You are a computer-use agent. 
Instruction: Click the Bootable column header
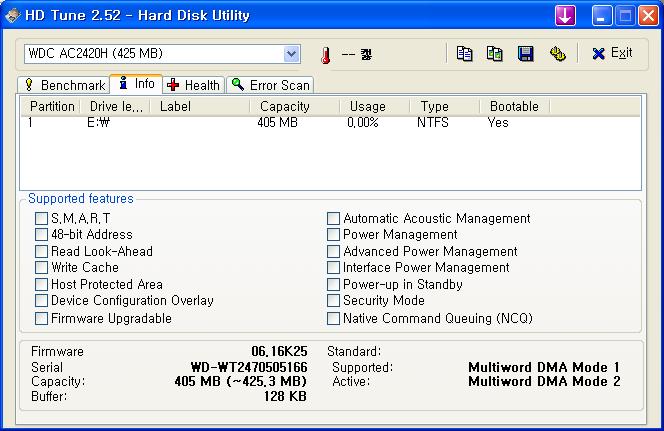(x=514, y=106)
